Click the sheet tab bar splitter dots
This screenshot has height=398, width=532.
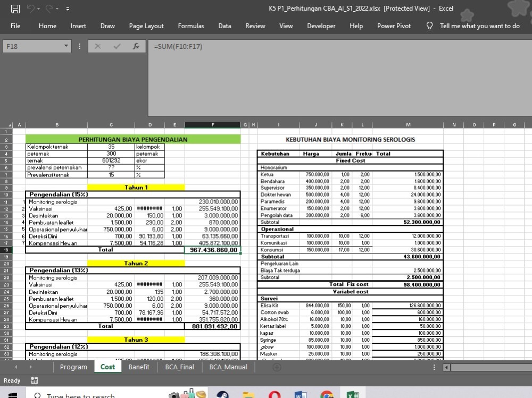coord(434,367)
